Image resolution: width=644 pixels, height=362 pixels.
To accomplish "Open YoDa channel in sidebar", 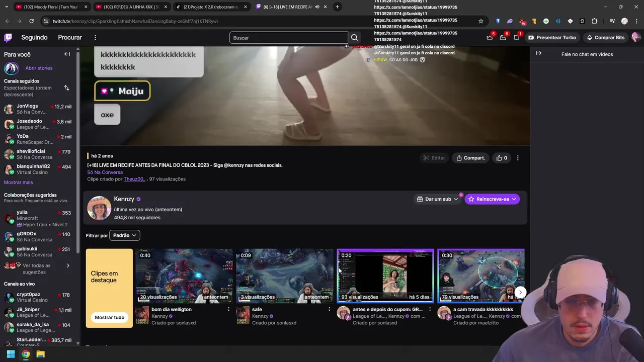I will click(38, 139).
